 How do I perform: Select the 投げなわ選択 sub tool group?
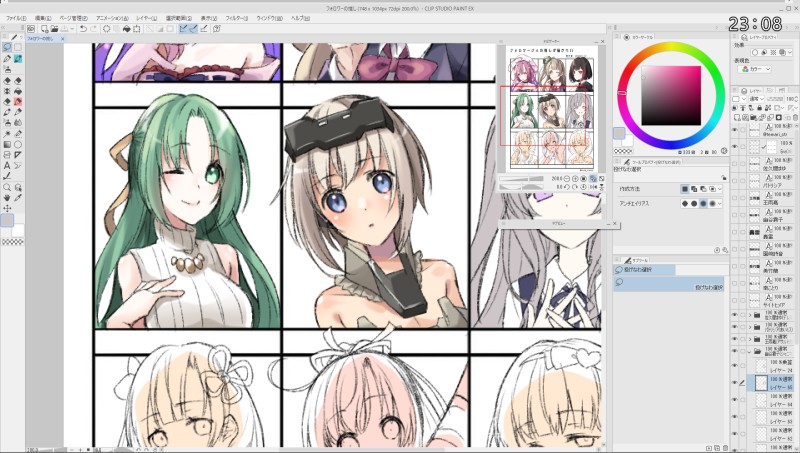(x=644, y=269)
